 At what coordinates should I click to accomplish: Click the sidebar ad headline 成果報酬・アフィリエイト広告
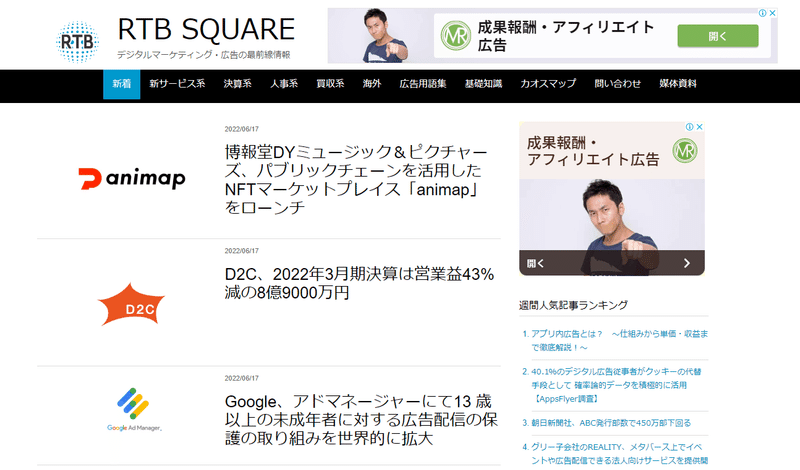pyautogui.click(x=593, y=151)
